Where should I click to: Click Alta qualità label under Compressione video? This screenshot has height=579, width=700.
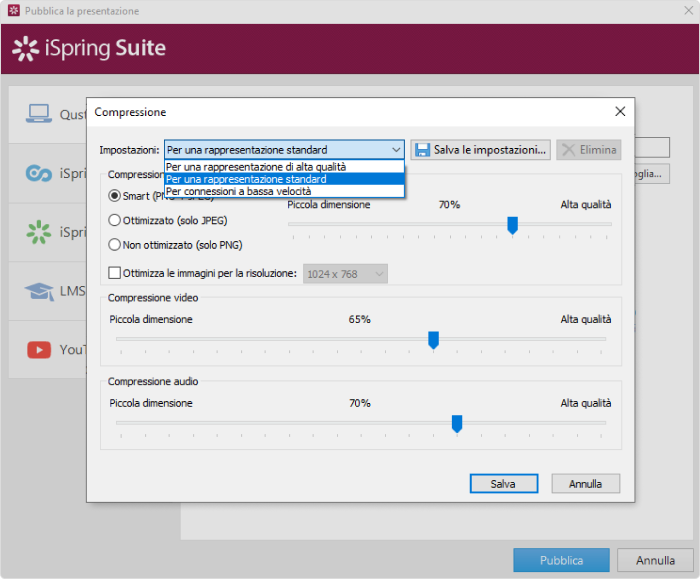(x=586, y=320)
